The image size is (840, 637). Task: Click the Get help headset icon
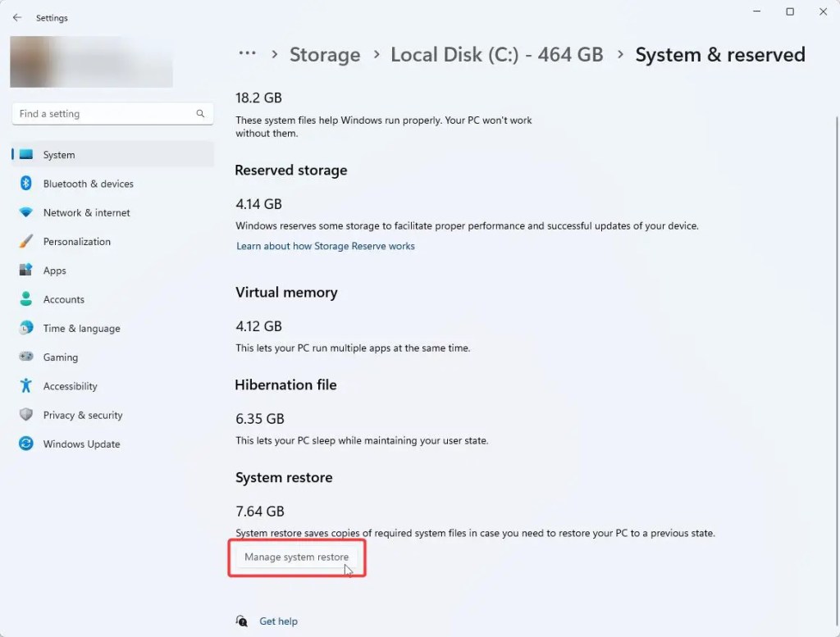click(x=242, y=621)
